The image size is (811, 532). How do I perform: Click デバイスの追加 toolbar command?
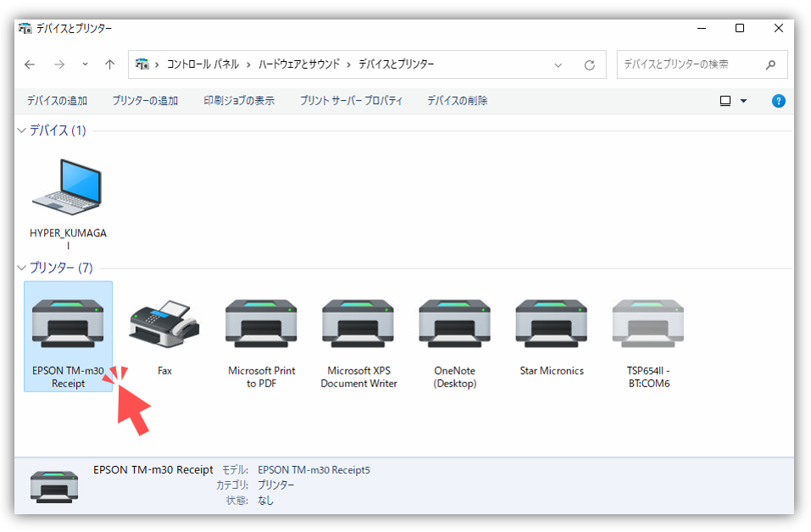[x=57, y=101]
